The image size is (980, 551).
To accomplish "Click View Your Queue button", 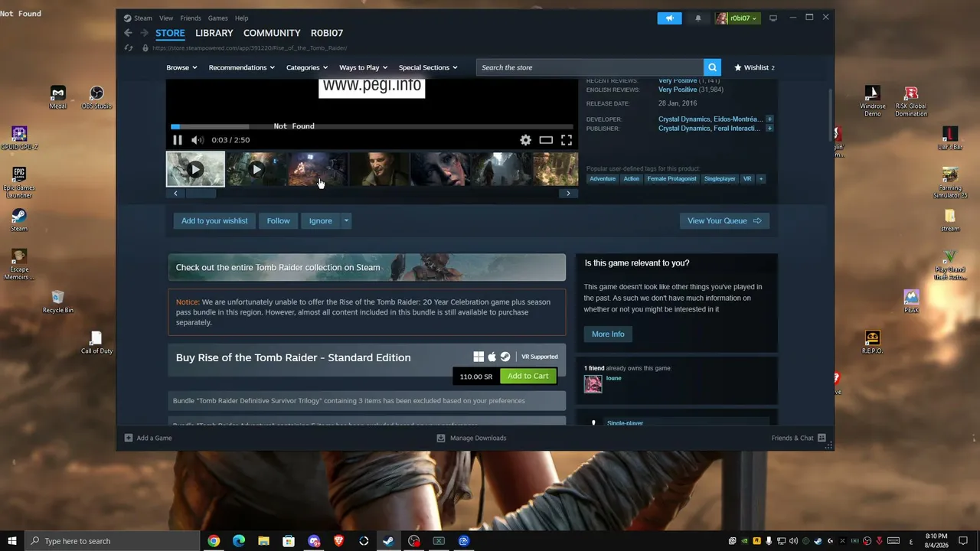I will [x=724, y=221].
